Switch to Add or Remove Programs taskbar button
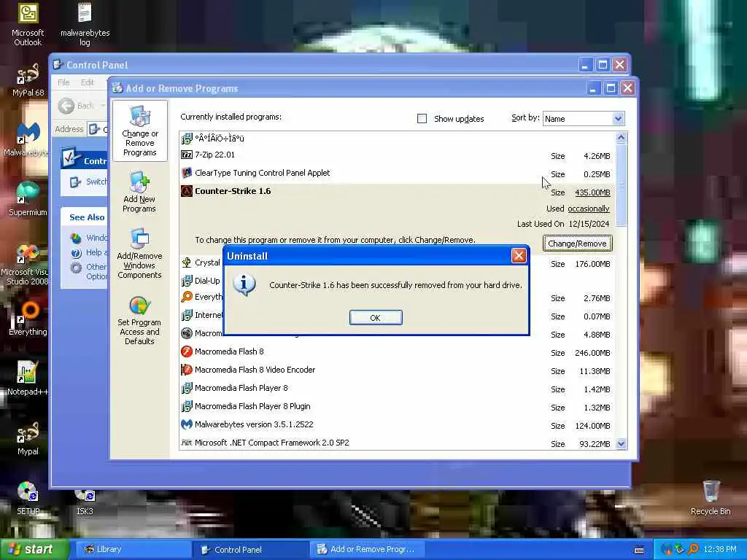Image resolution: width=747 pixels, height=560 pixels. (x=368, y=550)
